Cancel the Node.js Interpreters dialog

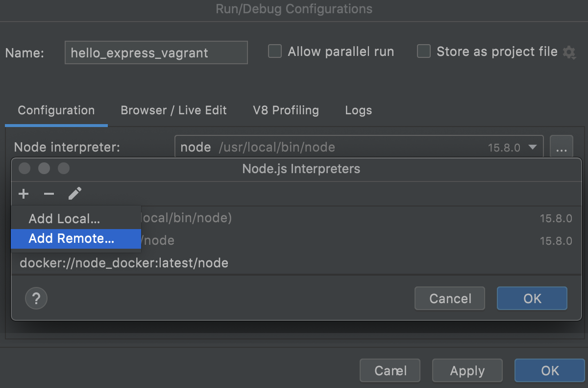pos(449,298)
